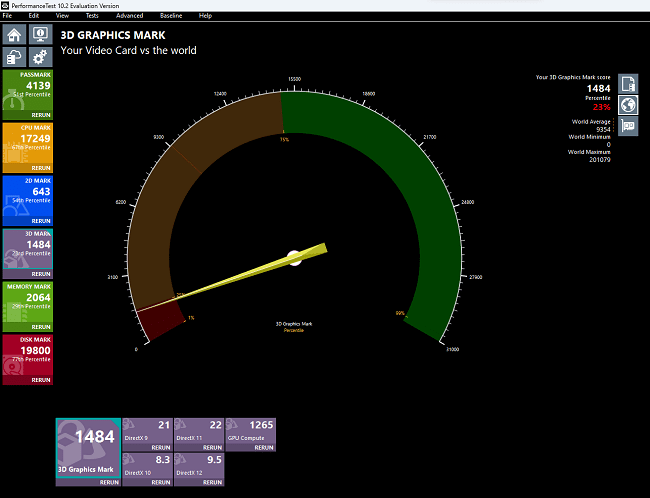Open the Advanced menu

pyautogui.click(x=129, y=16)
